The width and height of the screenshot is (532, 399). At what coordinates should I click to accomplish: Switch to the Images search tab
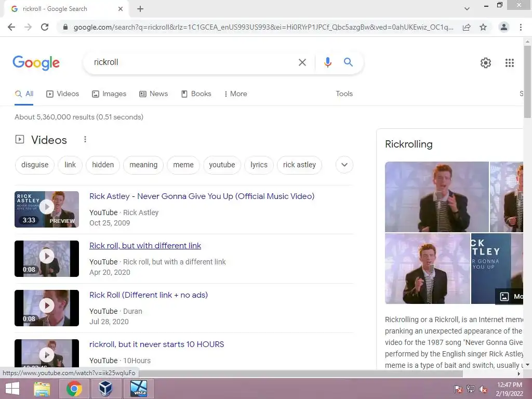pyautogui.click(x=109, y=94)
